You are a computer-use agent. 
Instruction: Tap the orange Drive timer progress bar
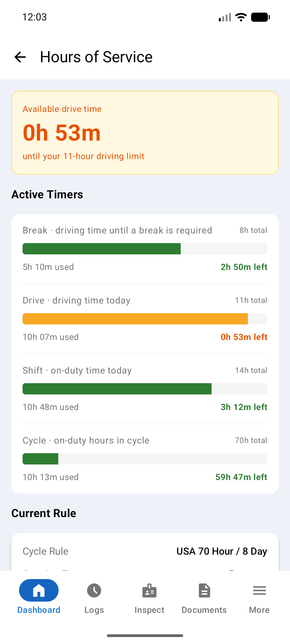coord(145,319)
